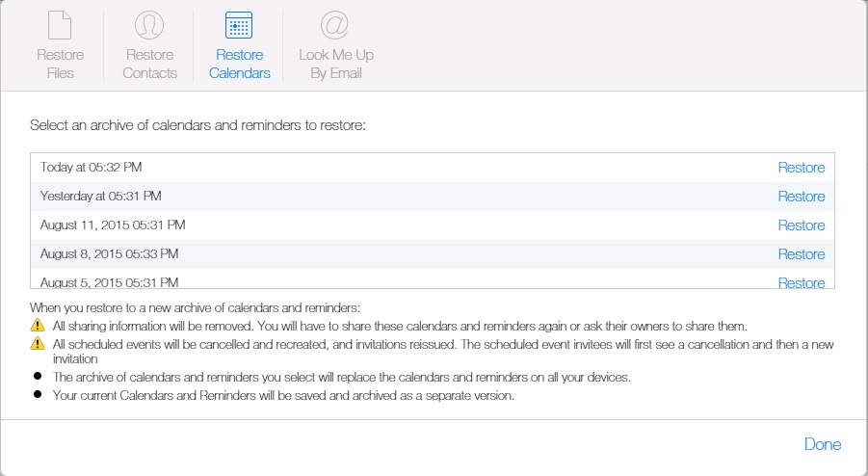The width and height of the screenshot is (868, 476).
Task: Select the 'August 8, 2015 05:33 PM' row
Action: pos(433,254)
